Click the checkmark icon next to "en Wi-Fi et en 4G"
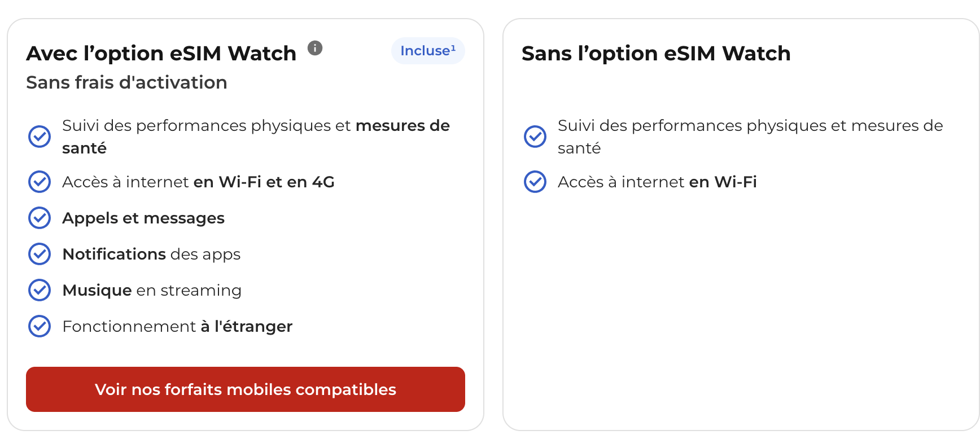 [40, 182]
